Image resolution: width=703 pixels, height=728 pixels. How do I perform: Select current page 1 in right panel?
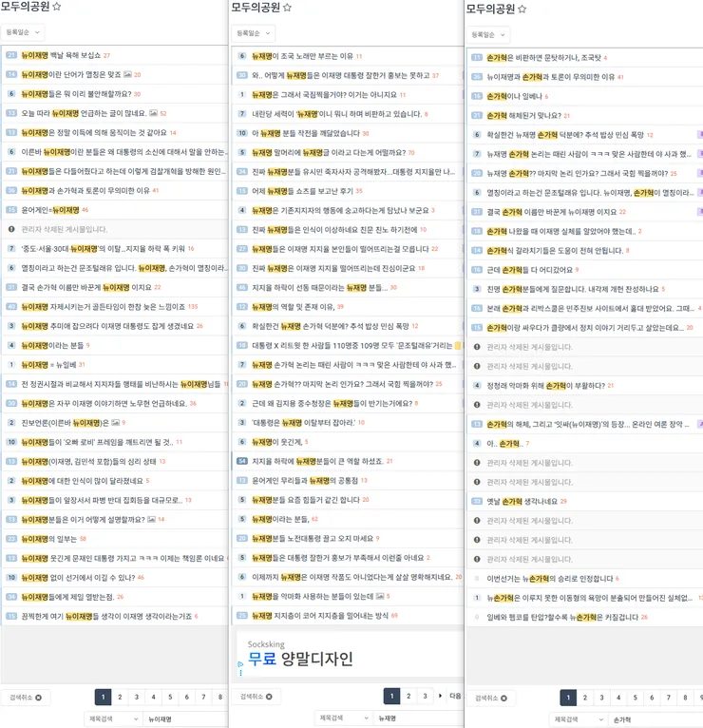point(568,698)
